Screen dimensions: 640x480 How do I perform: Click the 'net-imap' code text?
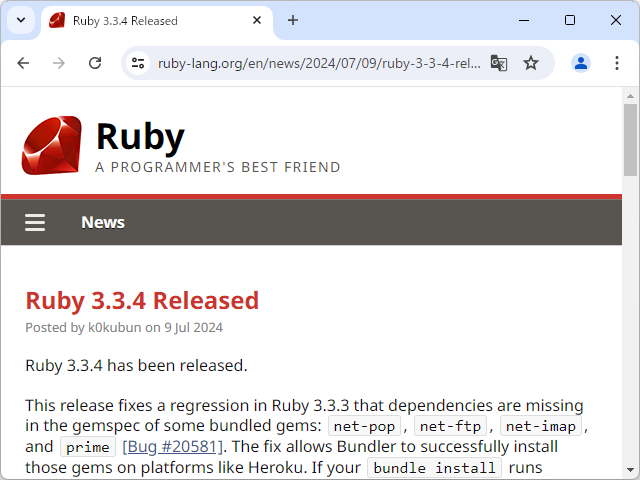click(x=541, y=427)
